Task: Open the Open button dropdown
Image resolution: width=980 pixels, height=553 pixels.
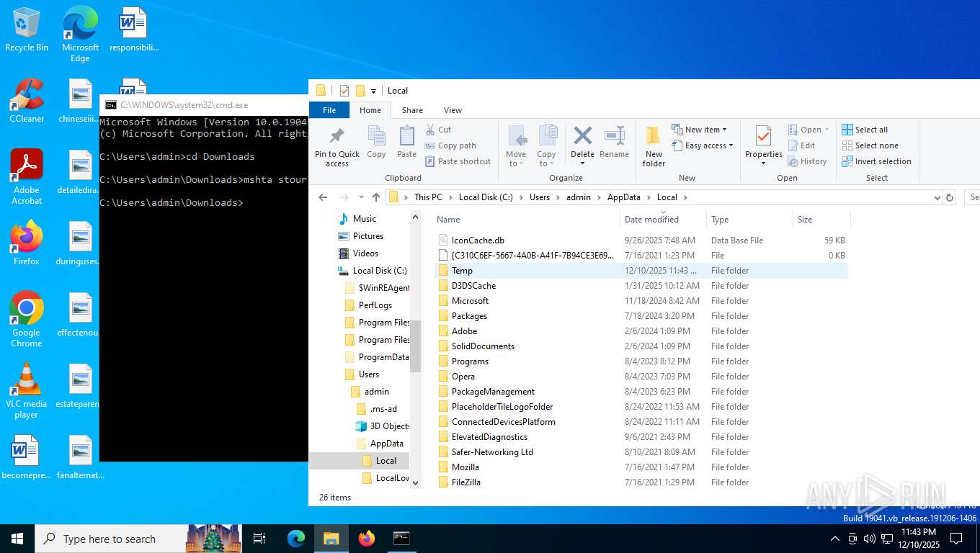Action: (827, 130)
